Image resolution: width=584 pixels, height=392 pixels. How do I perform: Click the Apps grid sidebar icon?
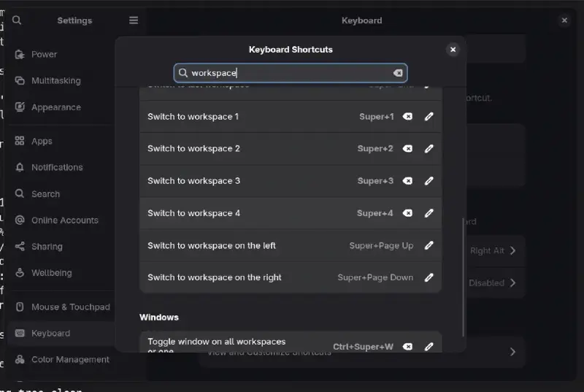[x=20, y=141]
